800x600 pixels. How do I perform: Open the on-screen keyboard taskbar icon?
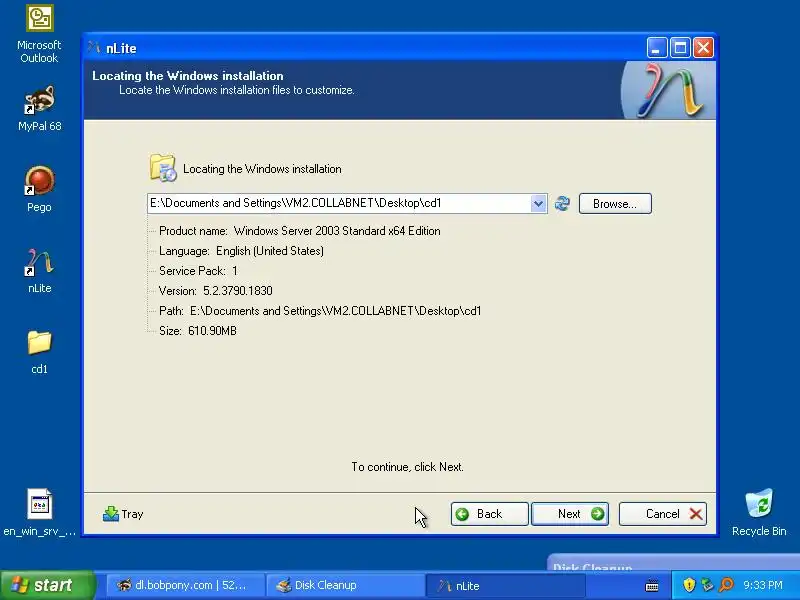pos(652,585)
